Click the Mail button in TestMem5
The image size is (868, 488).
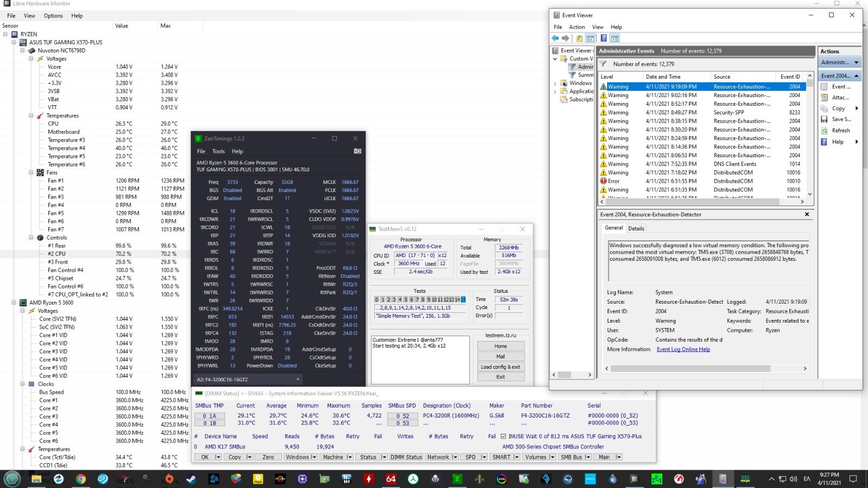[501, 356]
